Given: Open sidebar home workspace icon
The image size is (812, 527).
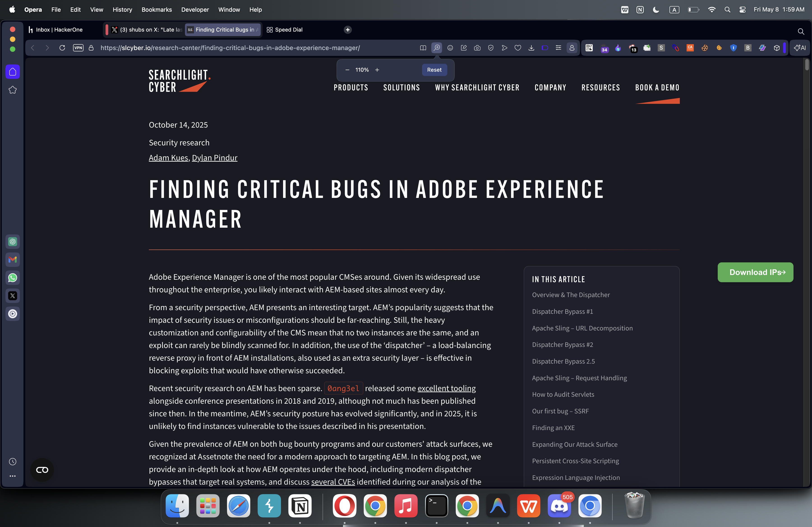Looking at the screenshot, I should (x=13, y=72).
